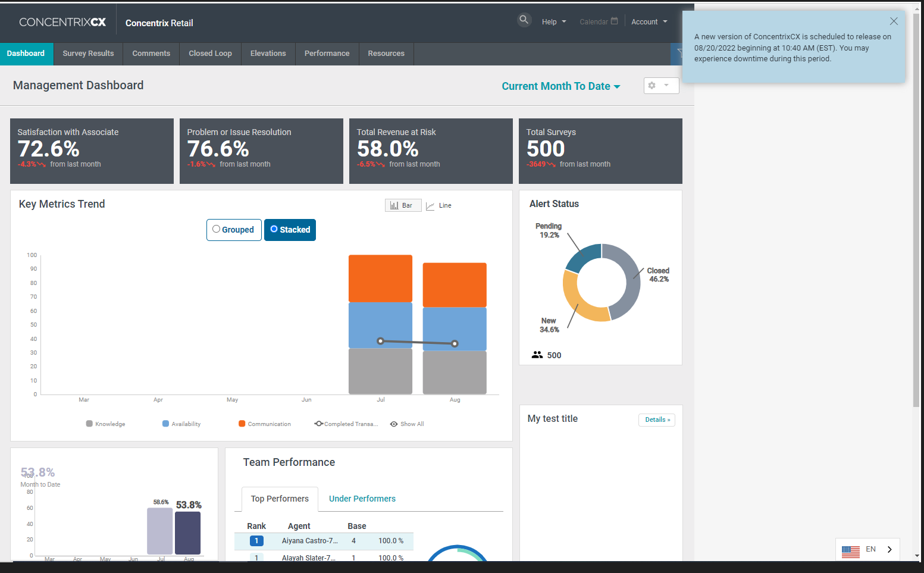Expand the language selector arrow
This screenshot has height=573, width=924.
[889, 549]
